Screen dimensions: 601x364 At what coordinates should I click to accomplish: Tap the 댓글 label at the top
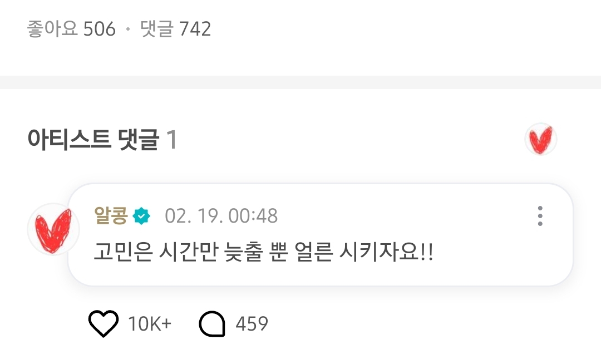157,29
